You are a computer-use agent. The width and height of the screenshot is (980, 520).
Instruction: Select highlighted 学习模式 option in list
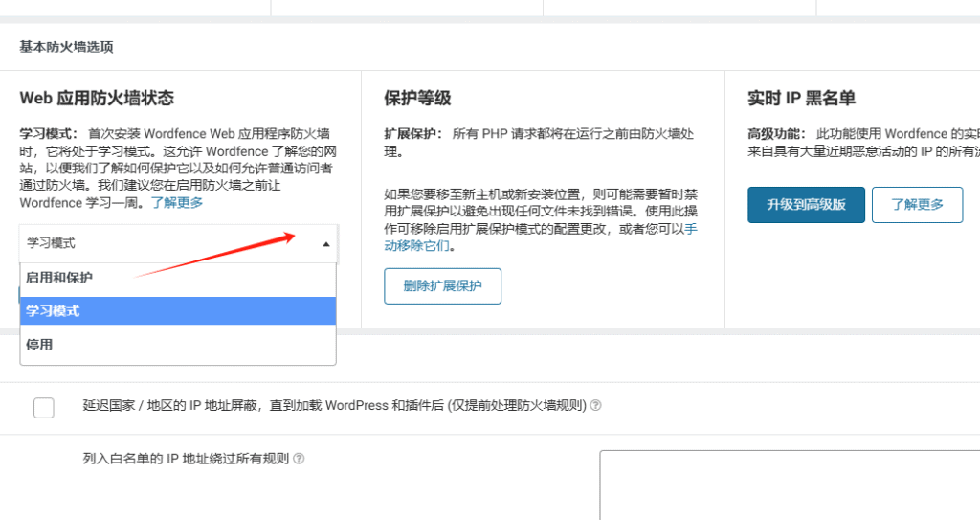178,311
